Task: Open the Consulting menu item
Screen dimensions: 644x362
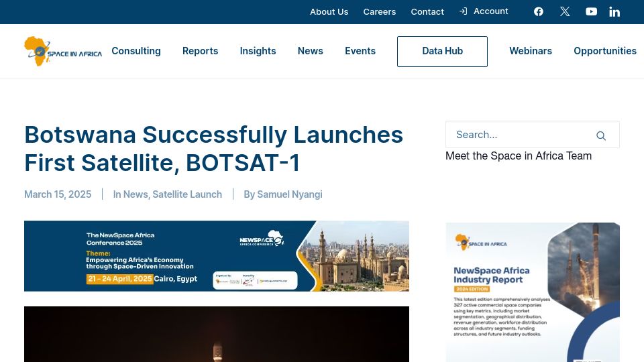Action: (x=136, y=51)
